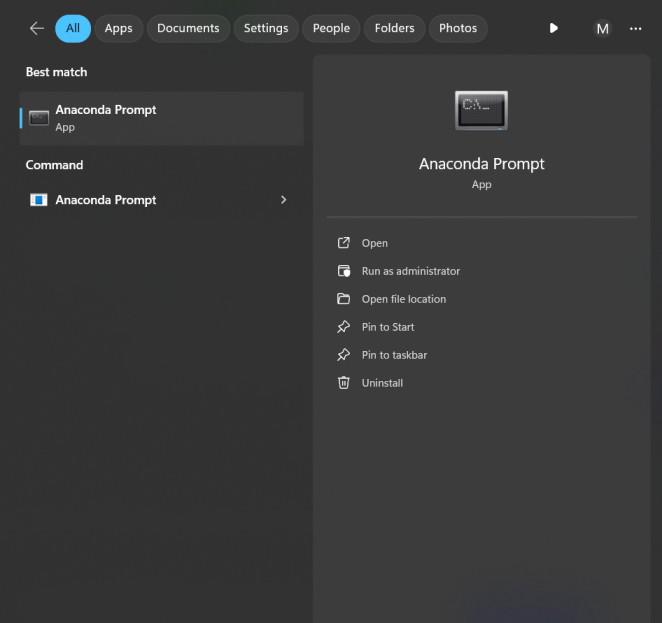Click the blue command icon for Anaconda Prompt
The height and width of the screenshot is (623, 662).
[38, 200]
